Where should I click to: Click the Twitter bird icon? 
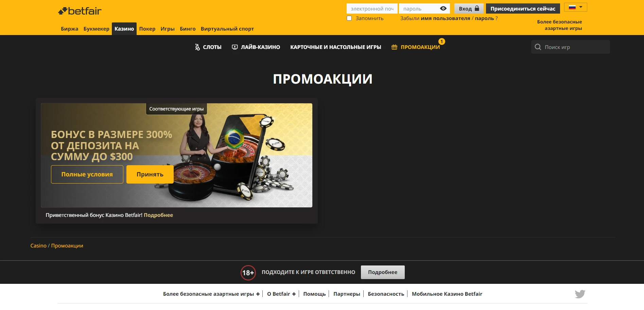[580, 294]
